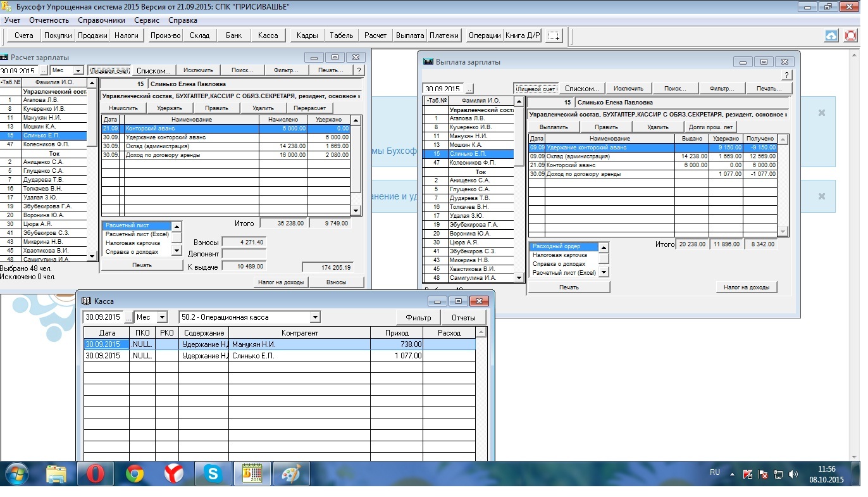Expand the 50.2 - Операционная касса dropdown
Viewport: 868px width, 497px height.
tap(314, 317)
